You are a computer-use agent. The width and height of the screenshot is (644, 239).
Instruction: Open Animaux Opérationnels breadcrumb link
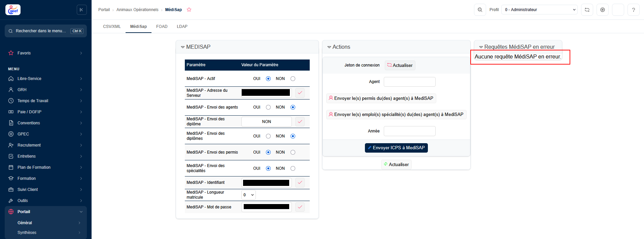[x=137, y=10]
